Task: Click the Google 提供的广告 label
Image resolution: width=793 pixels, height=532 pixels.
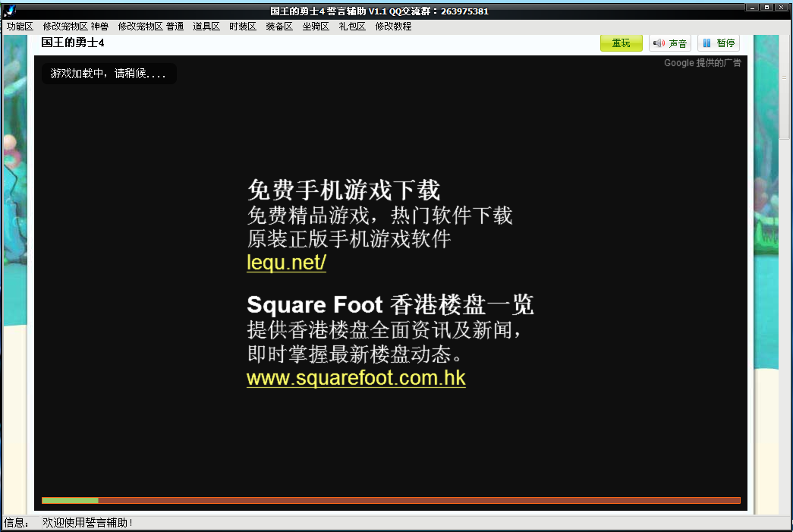Action: [x=703, y=63]
